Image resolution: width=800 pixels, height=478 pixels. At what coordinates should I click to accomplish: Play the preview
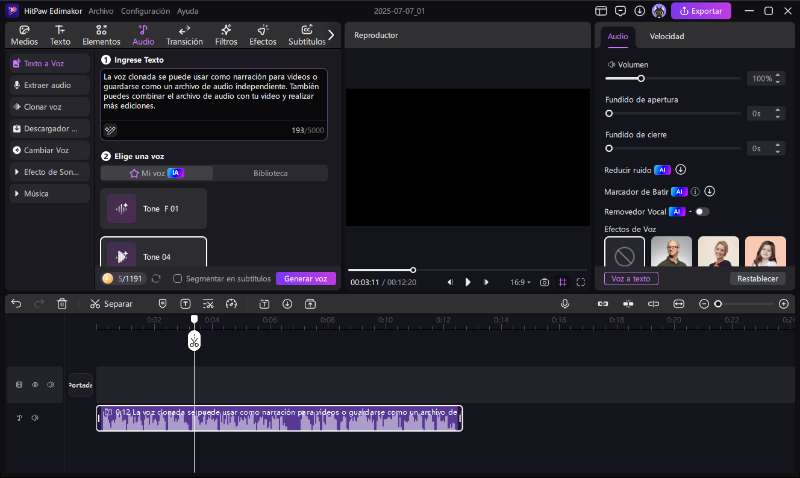point(467,282)
